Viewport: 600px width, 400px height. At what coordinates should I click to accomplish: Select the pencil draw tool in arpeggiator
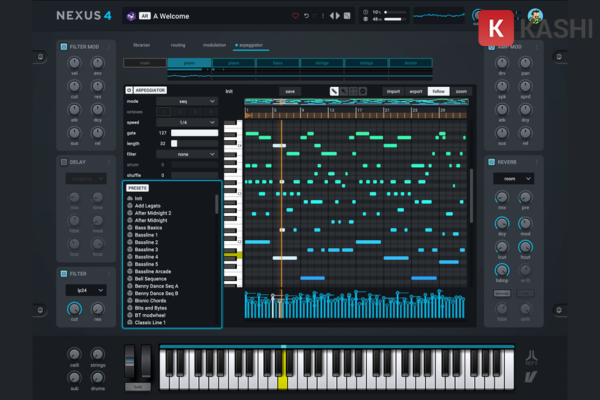click(336, 91)
